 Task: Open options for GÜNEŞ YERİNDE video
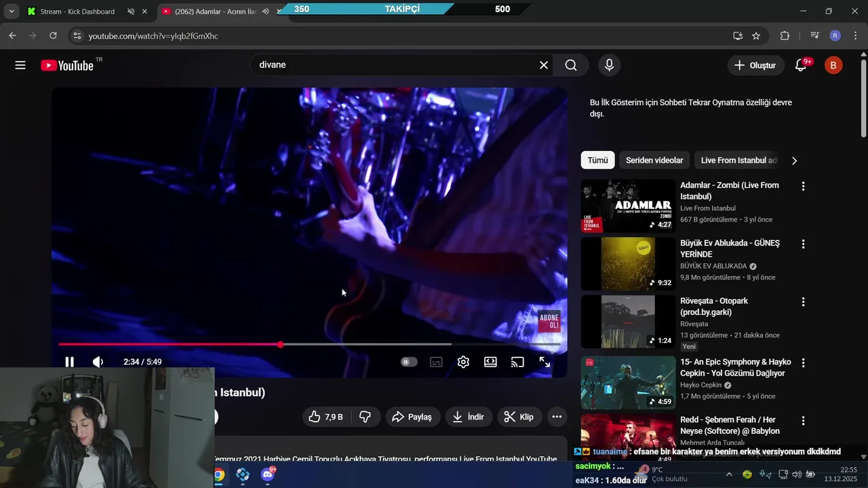point(803,244)
